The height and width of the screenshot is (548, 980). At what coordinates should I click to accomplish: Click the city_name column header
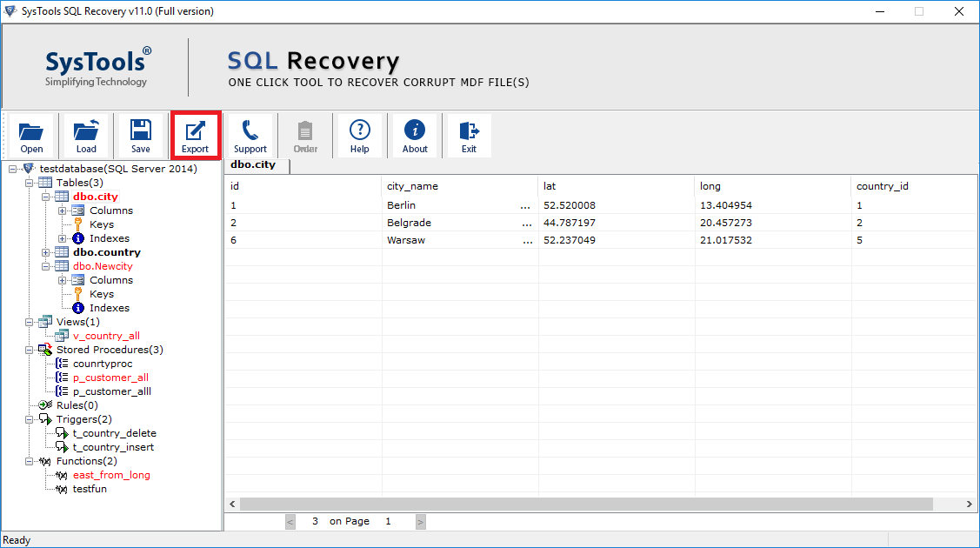pyautogui.click(x=460, y=186)
